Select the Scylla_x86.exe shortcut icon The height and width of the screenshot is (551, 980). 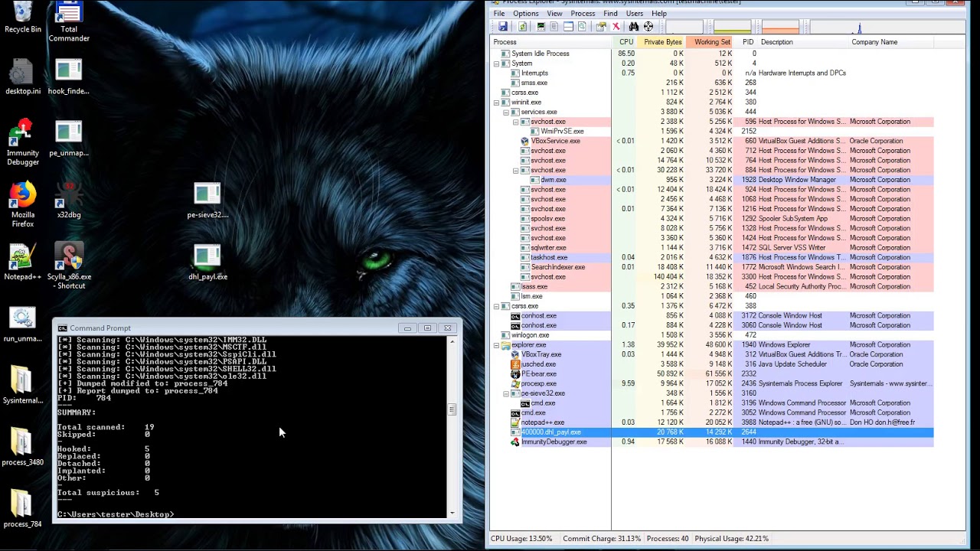(69, 266)
